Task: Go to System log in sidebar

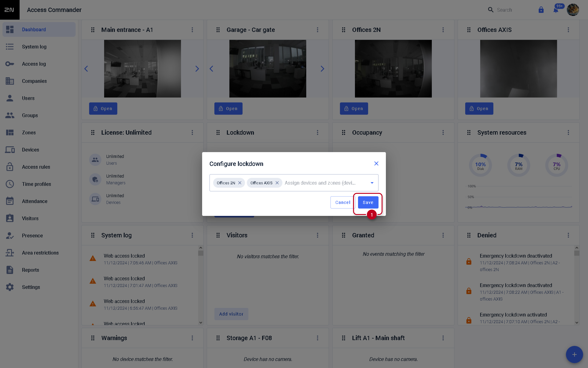Action: pyautogui.click(x=39, y=47)
